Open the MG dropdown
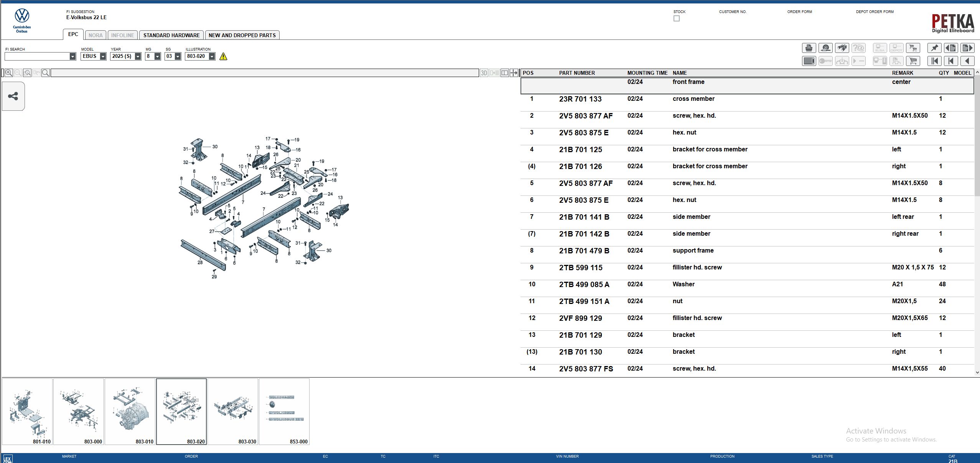 157,56
